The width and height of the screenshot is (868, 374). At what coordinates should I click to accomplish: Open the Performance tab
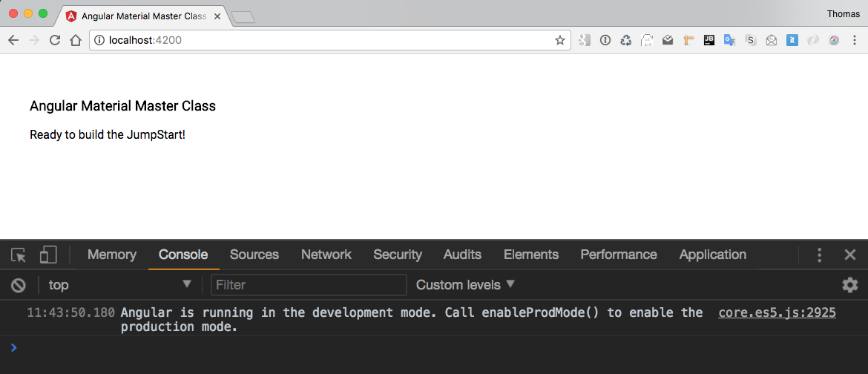click(x=618, y=255)
